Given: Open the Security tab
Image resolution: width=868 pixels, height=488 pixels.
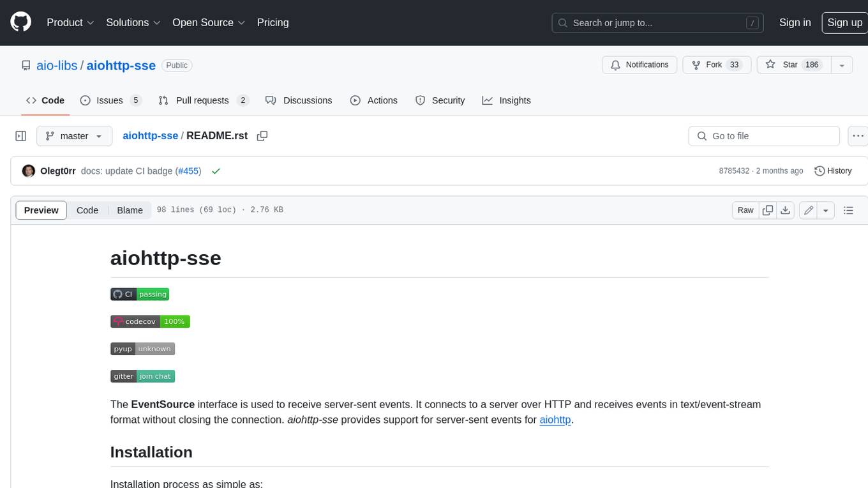Looking at the screenshot, I should [x=440, y=100].
